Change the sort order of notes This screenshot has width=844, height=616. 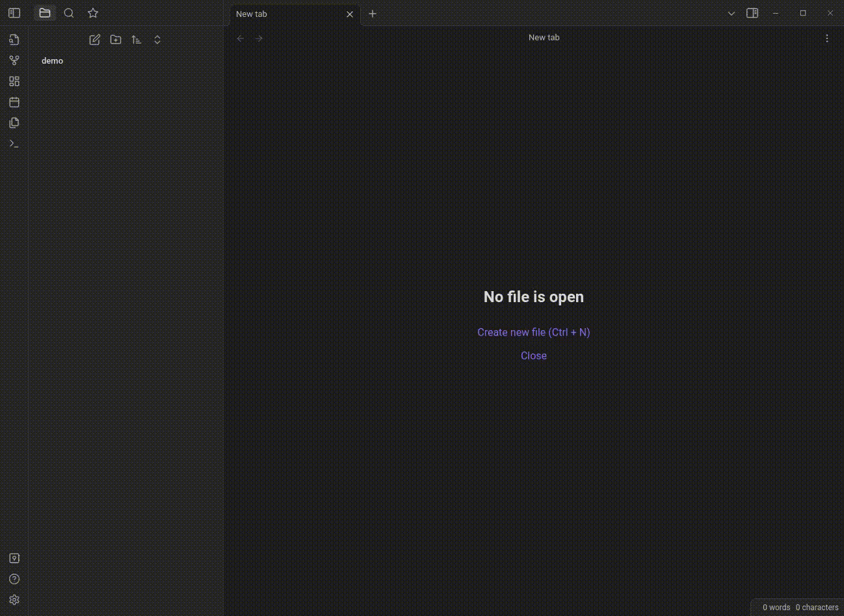click(x=137, y=40)
